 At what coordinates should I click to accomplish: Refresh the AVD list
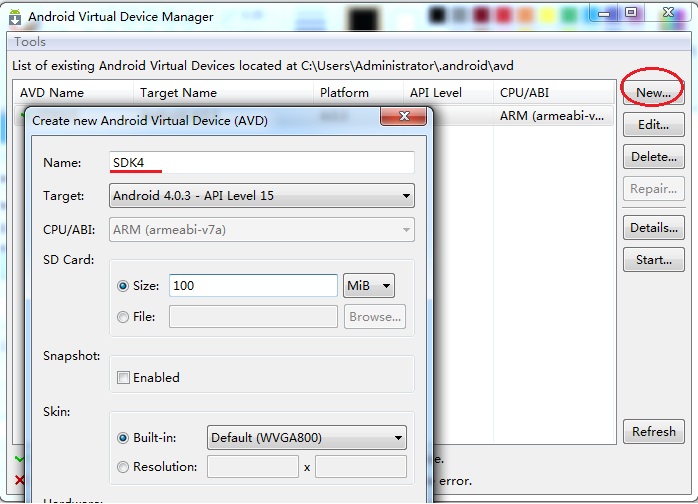[653, 431]
